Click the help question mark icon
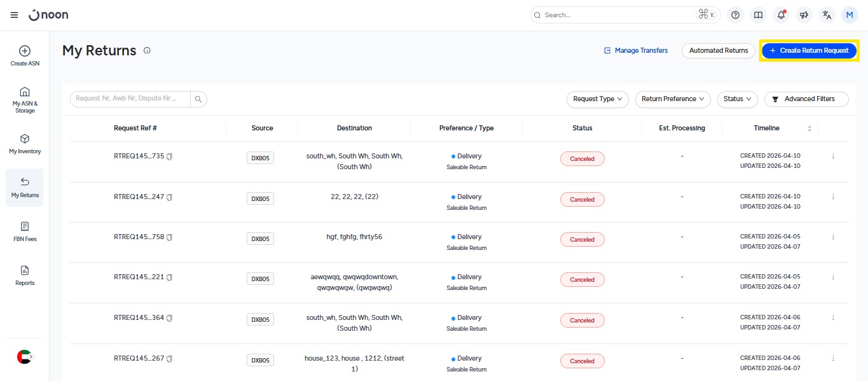 [735, 15]
